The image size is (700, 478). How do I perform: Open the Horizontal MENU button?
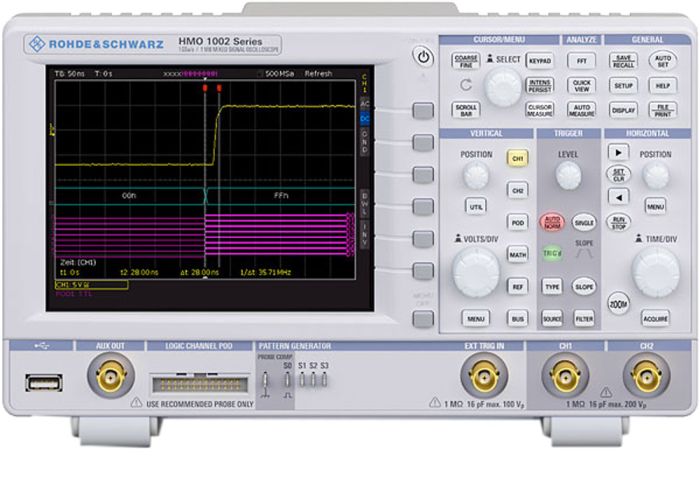pyautogui.click(x=655, y=207)
